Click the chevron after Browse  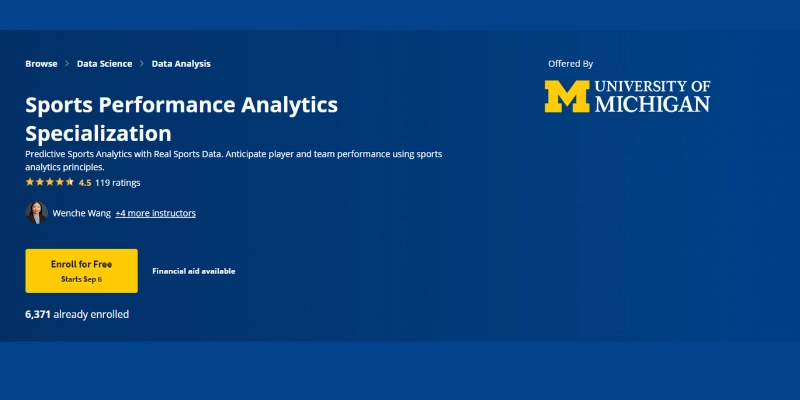click(67, 64)
